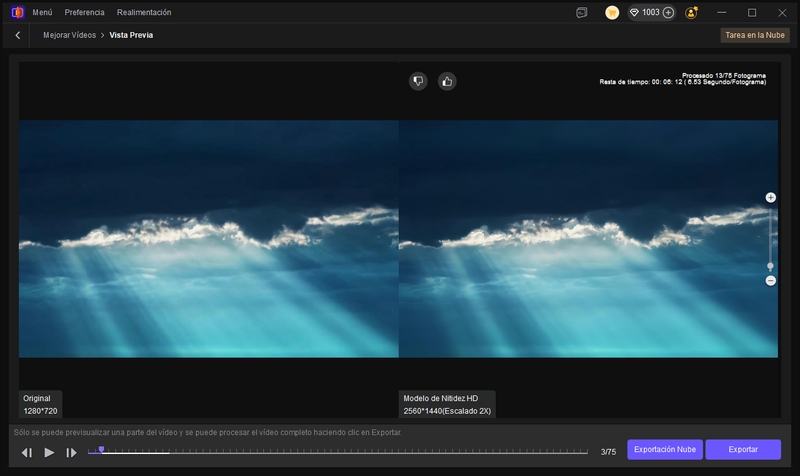Open Tarea en la Nube

click(x=755, y=35)
